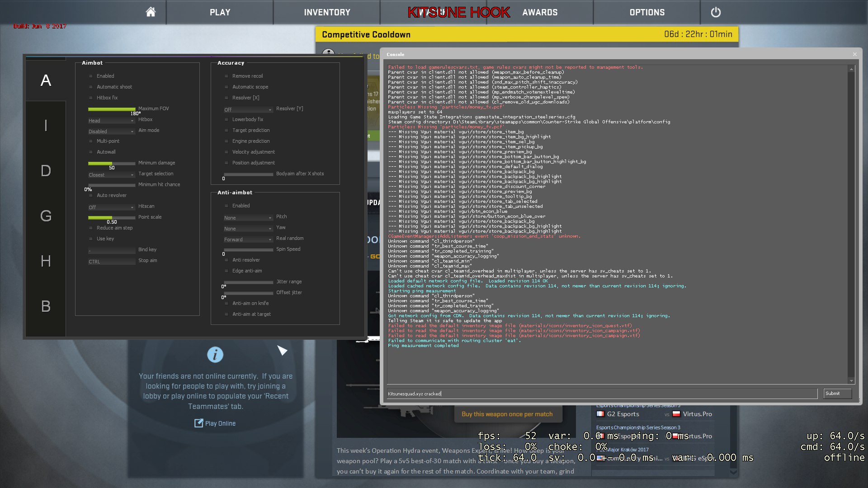Click the Play Online lobby icon
This screenshot has height=488, width=868.
click(198, 423)
